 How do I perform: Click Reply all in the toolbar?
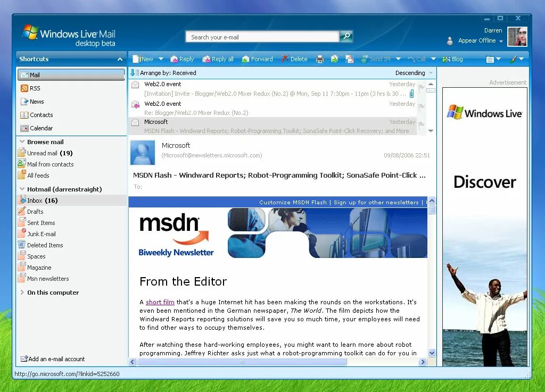click(218, 59)
